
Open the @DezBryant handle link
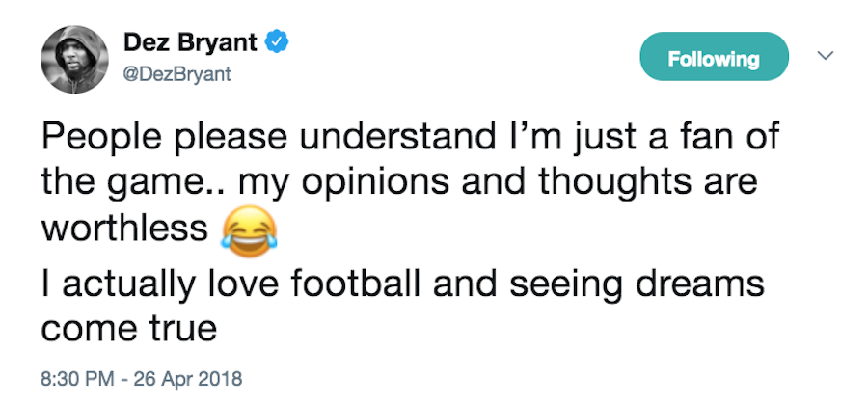[176, 74]
